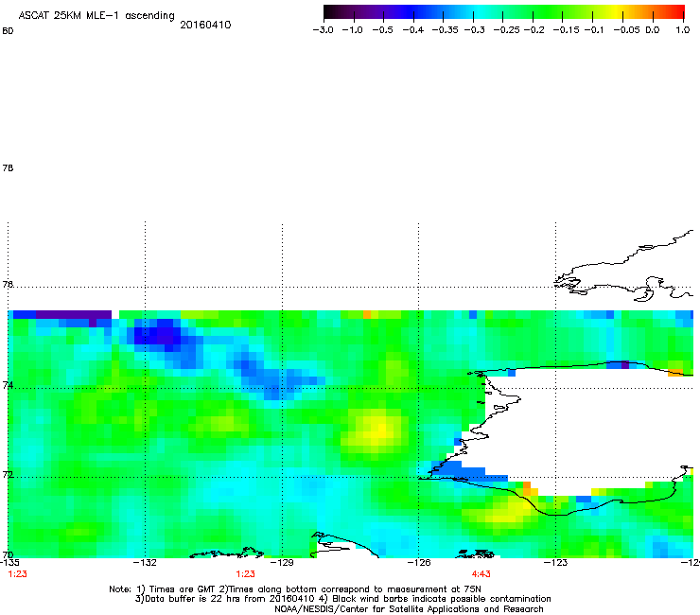Viewport: 700px width, 615px height.
Task: Click the -0.35 color scale label
Action: point(445,30)
